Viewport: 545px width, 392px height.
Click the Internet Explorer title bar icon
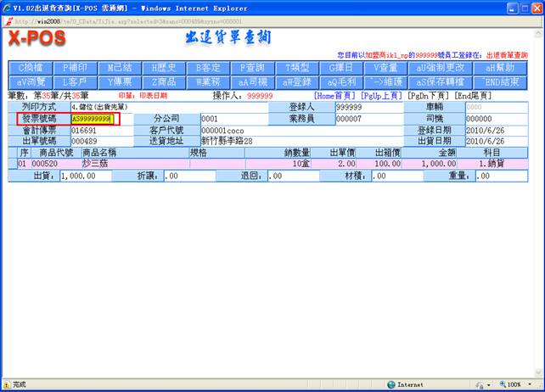[7, 8]
